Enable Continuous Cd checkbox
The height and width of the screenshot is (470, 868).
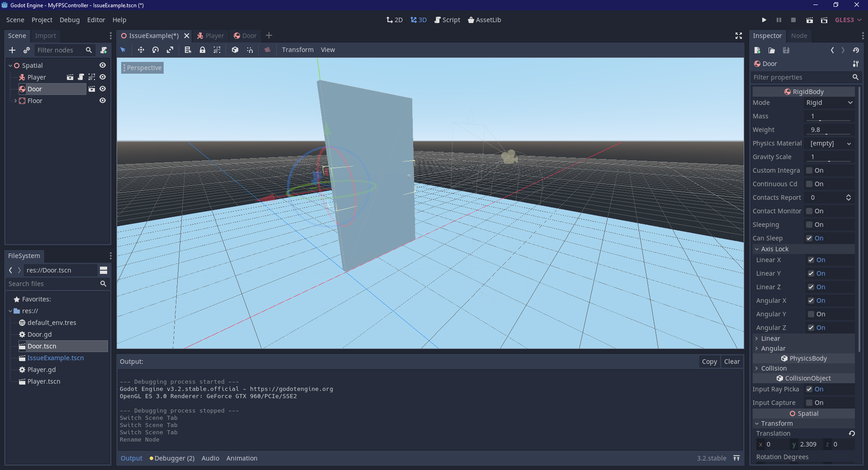click(809, 184)
